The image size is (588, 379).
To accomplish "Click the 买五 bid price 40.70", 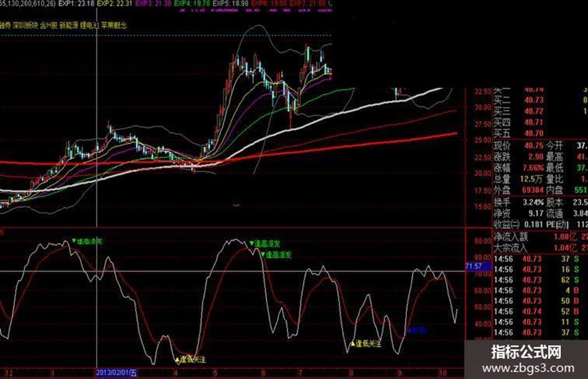I will click(x=534, y=133).
